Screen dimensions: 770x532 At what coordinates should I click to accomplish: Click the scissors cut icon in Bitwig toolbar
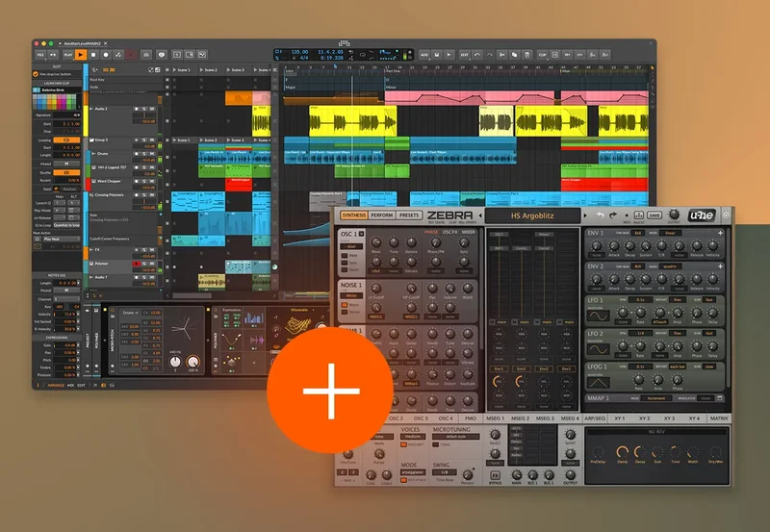[x=501, y=55]
